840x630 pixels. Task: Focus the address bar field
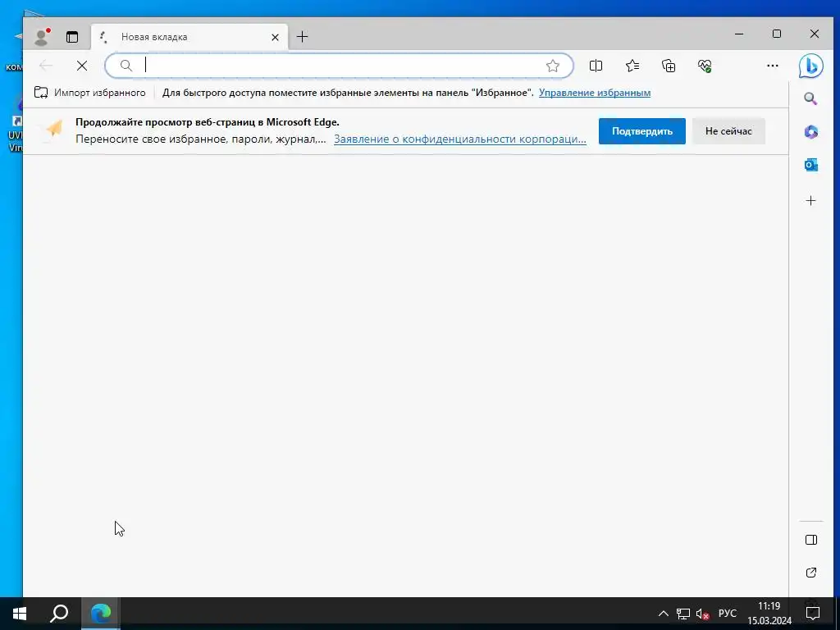click(339, 66)
